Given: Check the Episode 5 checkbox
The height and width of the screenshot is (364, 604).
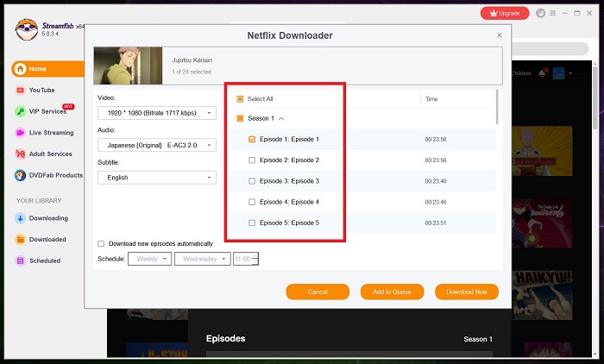Looking at the screenshot, I should (252, 223).
